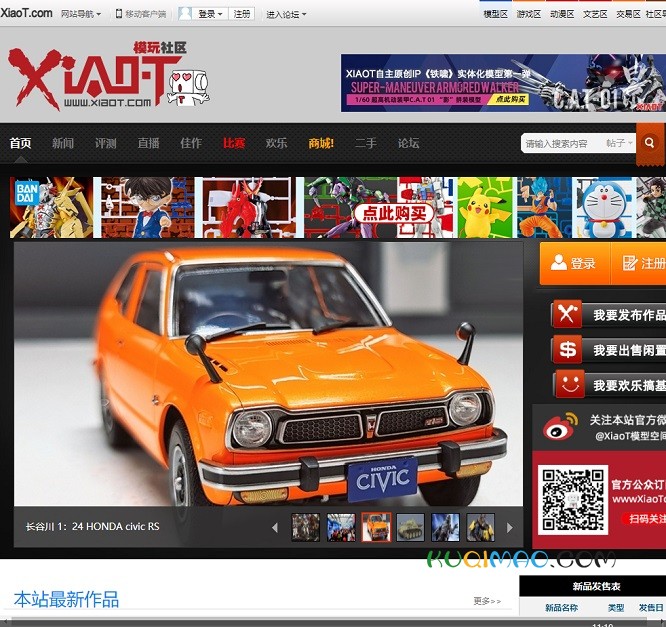This screenshot has width=666, height=627.
Task: Click the 注册 button in top bar
Action: point(242,14)
